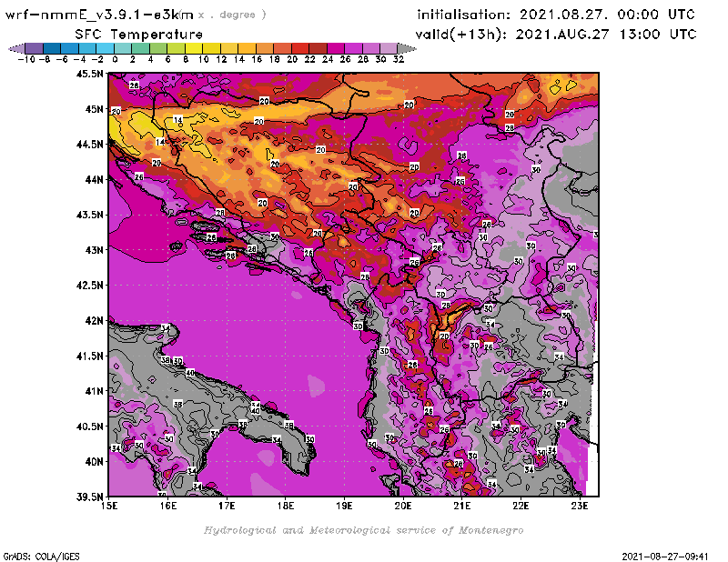The height and width of the screenshot is (562, 728).
Task: Click the '41N' latitude axis label
Action: click(94, 391)
